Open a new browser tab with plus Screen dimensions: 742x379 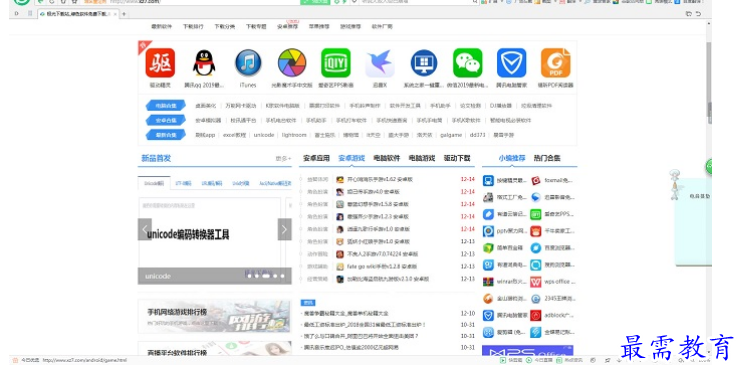pyautogui.click(x=124, y=14)
